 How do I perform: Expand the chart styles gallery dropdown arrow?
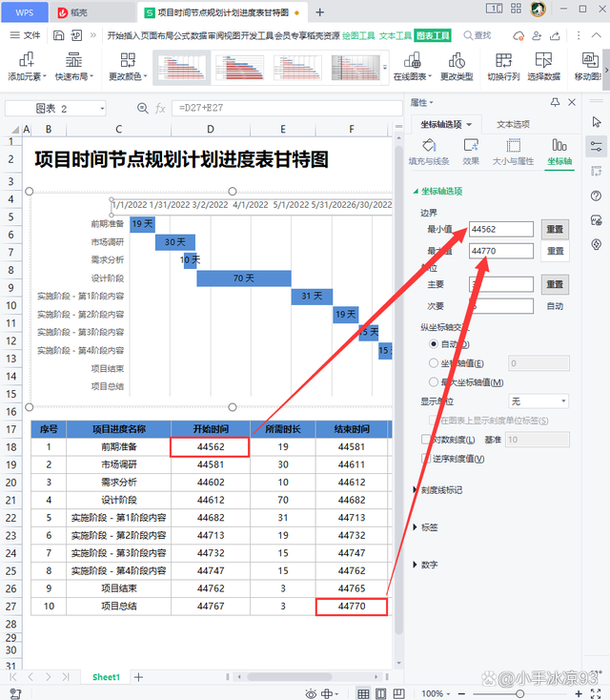click(x=385, y=68)
